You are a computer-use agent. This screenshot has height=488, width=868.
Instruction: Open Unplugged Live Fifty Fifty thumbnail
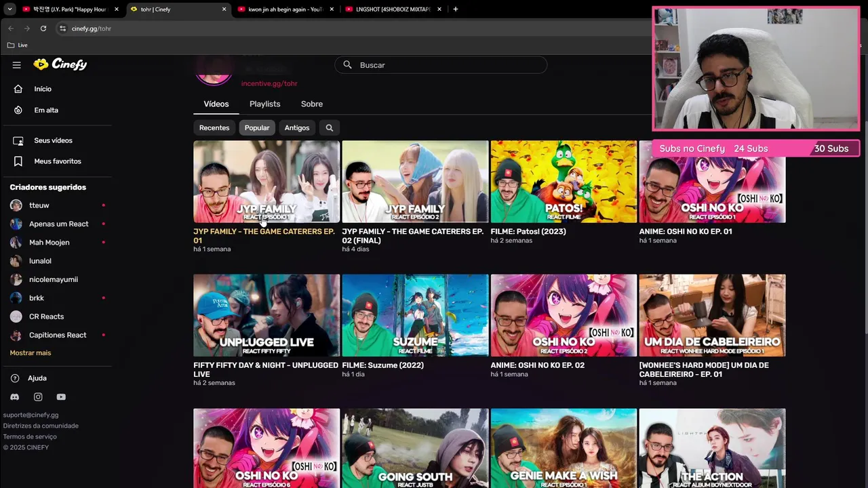[267, 315]
